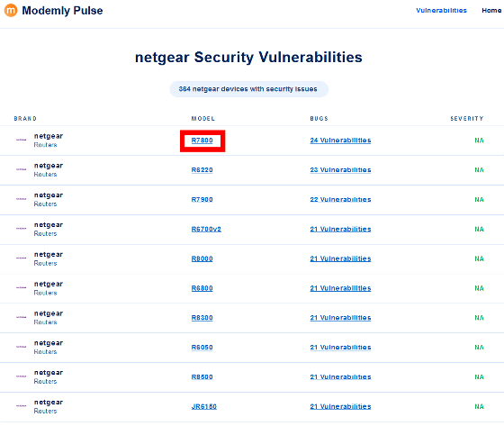Go to the Home nav item
The width and height of the screenshot is (504, 426).
click(x=491, y=10)
